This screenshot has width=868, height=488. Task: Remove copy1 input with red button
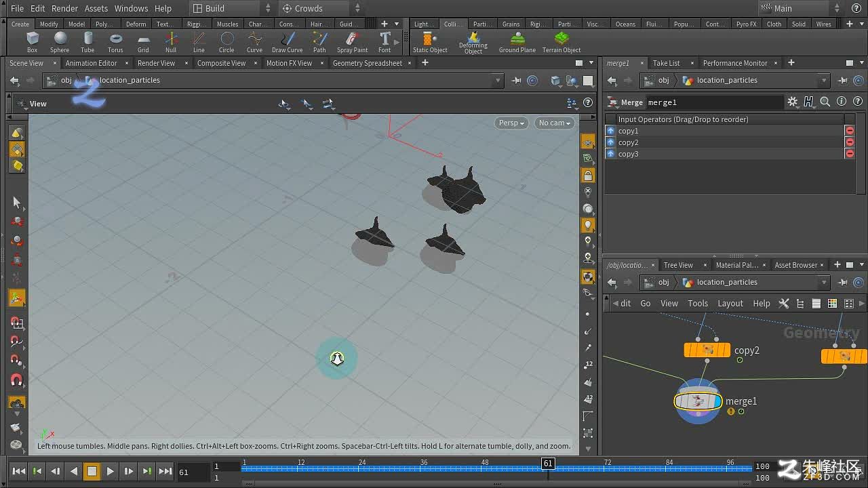tap(849, 131)
